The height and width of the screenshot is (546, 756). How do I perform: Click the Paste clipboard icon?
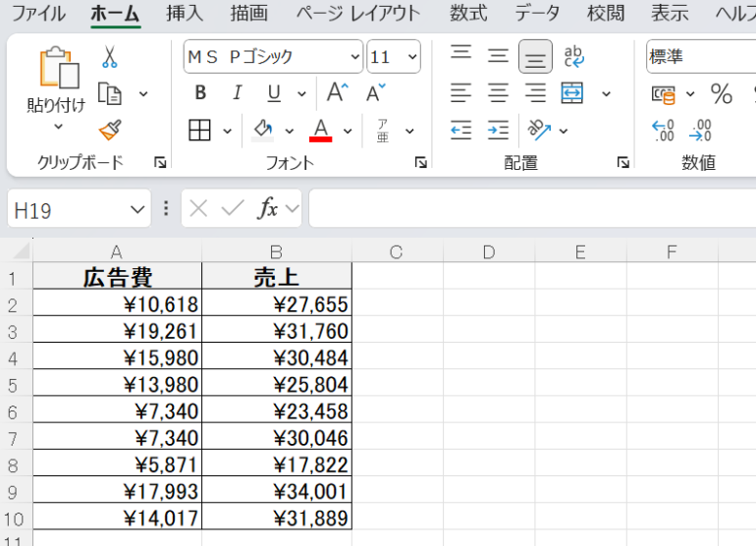59,68
